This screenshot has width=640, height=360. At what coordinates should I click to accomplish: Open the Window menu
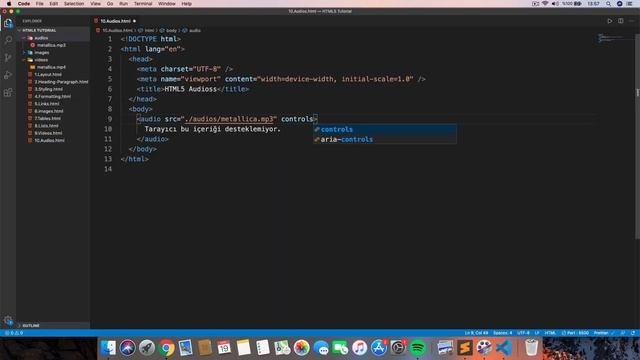[x=167, y=4]
